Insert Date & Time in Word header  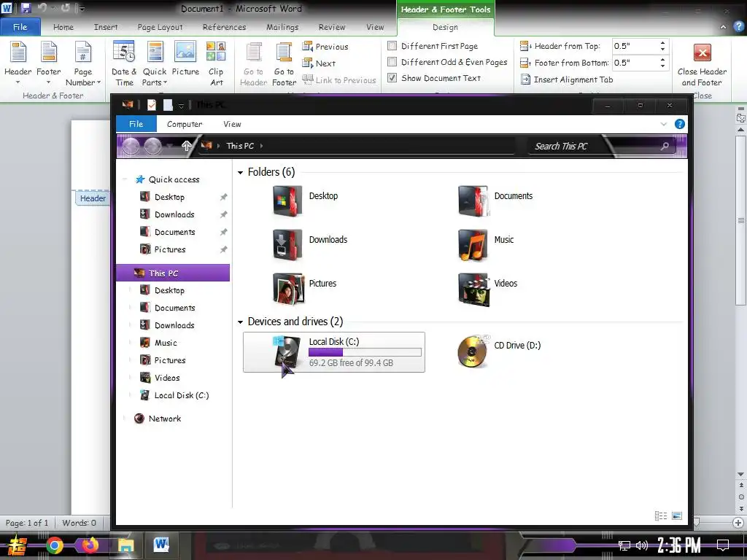(x=124, y=63)
